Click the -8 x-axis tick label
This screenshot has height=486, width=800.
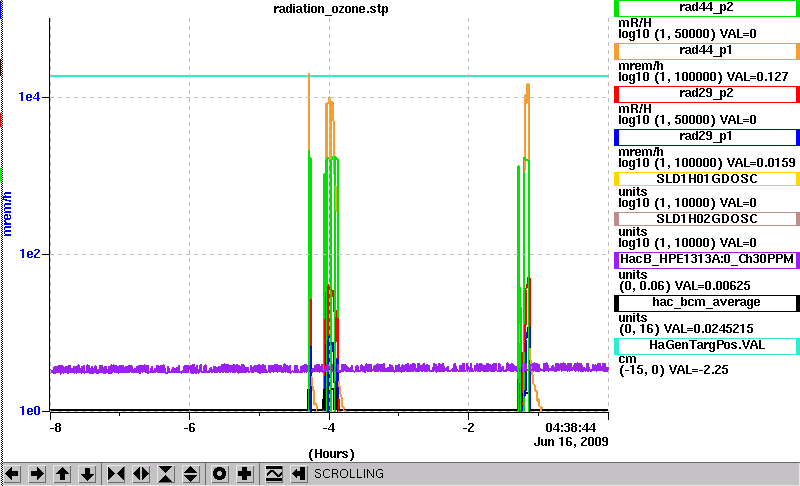pyautogui.click(x=55, y=427)
